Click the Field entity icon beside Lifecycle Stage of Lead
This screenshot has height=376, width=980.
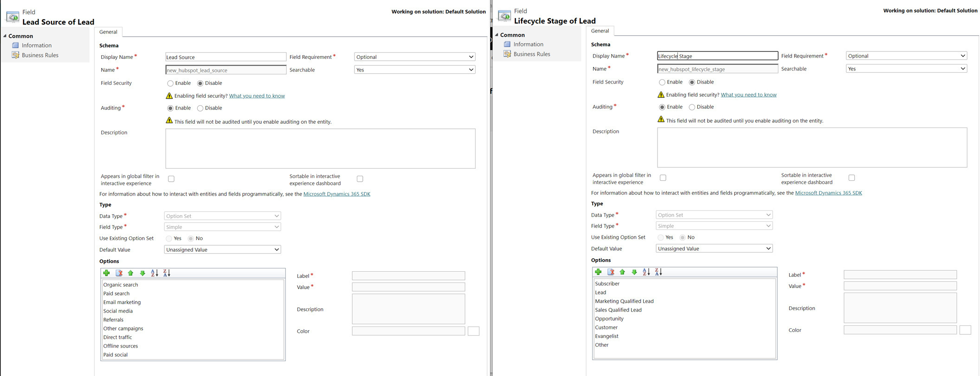tap(504, 16)
